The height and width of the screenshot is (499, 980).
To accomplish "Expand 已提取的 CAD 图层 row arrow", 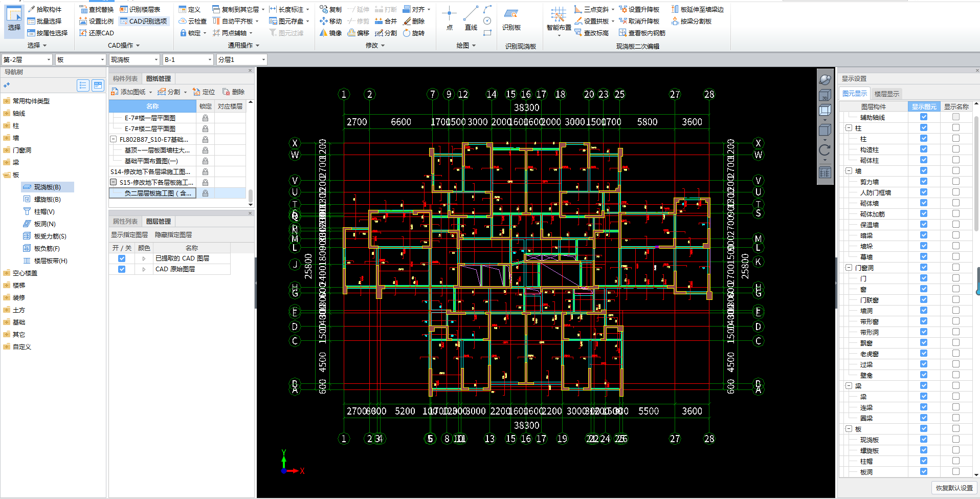I will click(x=144, y=258).
